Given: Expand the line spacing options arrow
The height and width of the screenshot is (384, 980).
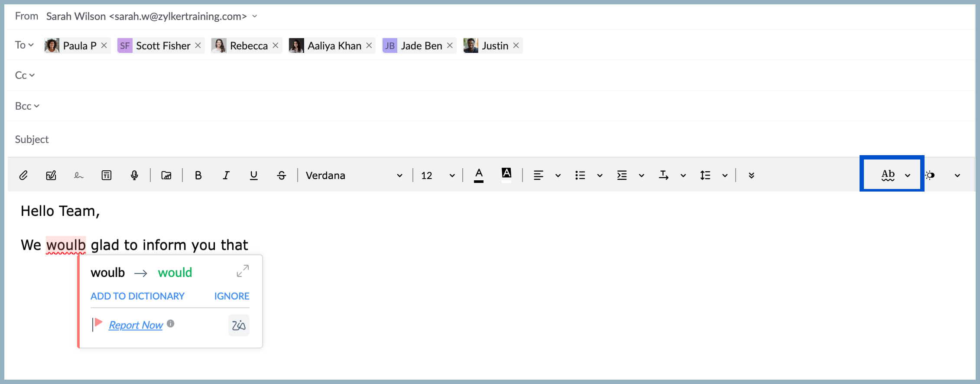Looking at the screenshot, I should [x=725, y=176].
